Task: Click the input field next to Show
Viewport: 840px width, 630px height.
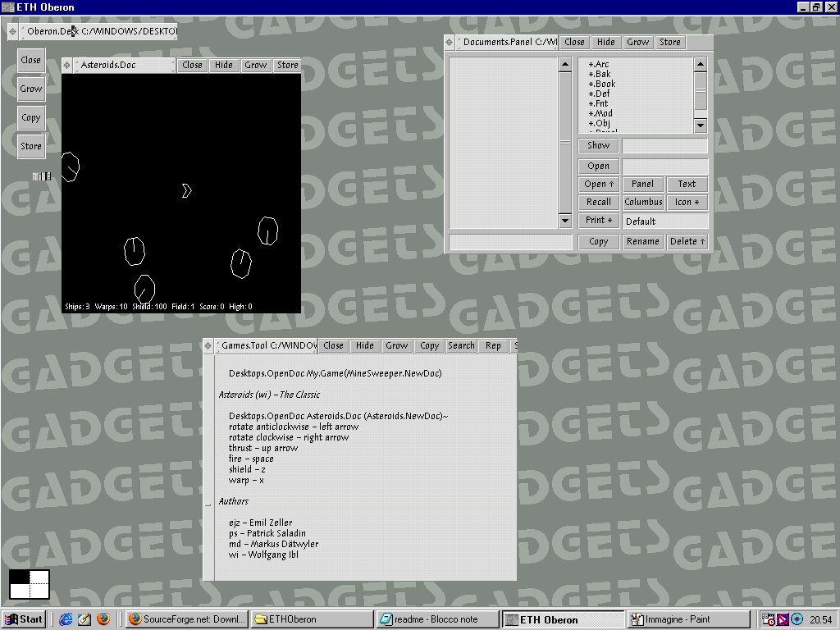Action: click(x=664, y=145)
